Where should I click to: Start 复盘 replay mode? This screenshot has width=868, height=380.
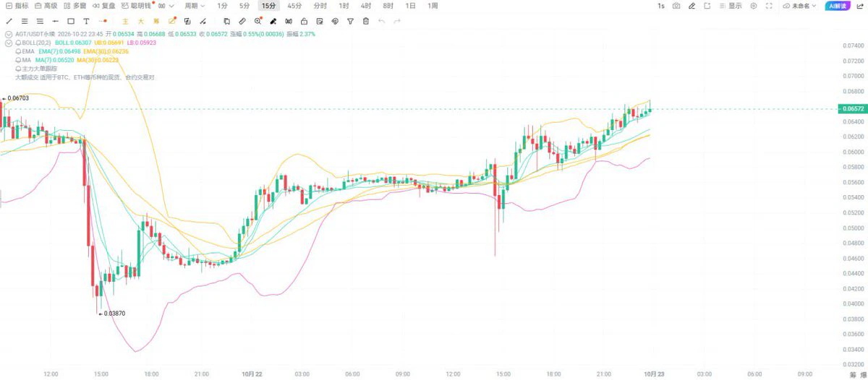pos(103,6)
